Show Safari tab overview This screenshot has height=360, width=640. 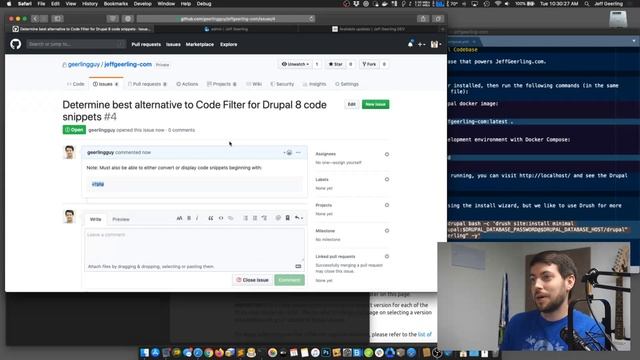coord(438,19)
